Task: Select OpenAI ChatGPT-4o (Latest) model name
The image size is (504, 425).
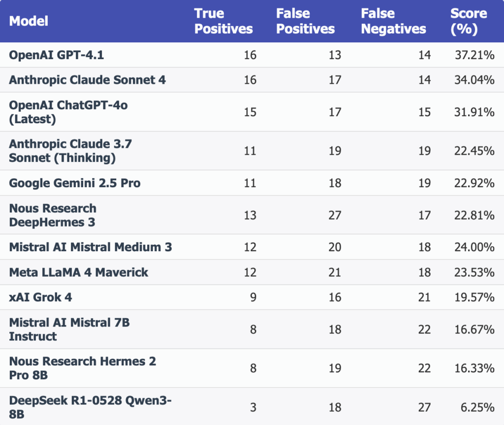Action: coord(68,112)
